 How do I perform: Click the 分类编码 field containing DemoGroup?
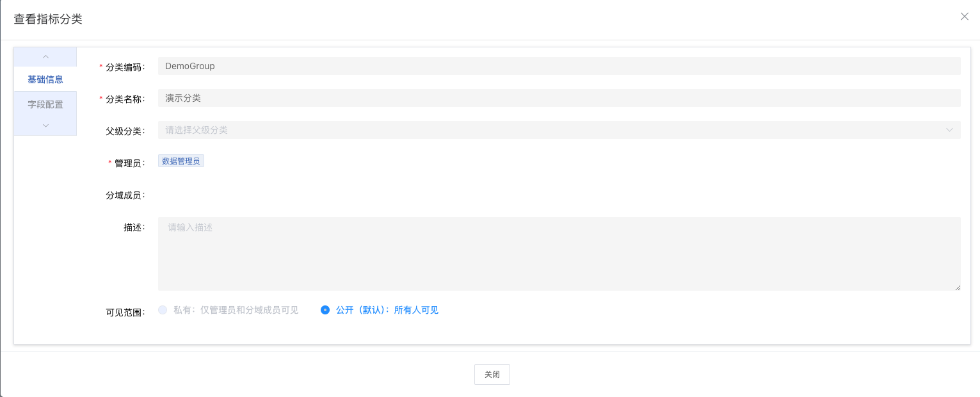coord(559,66)
